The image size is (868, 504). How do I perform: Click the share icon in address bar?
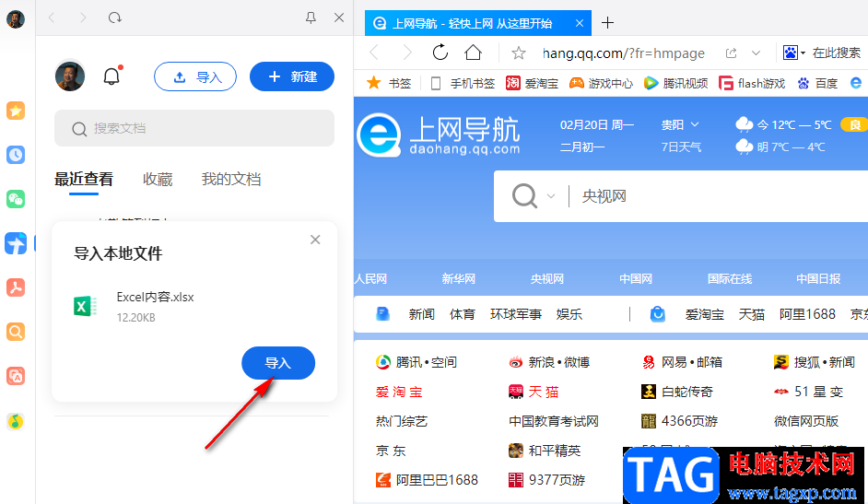[732, 53]
